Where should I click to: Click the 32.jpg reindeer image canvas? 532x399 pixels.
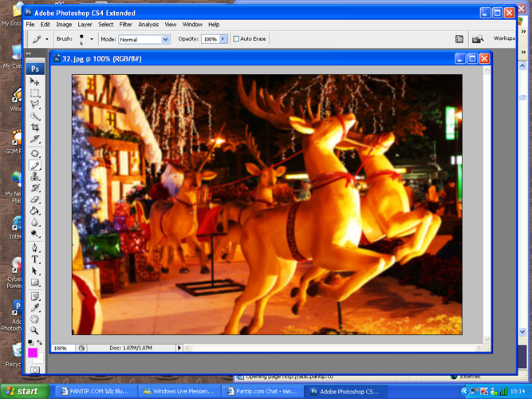tap(267, 204)
